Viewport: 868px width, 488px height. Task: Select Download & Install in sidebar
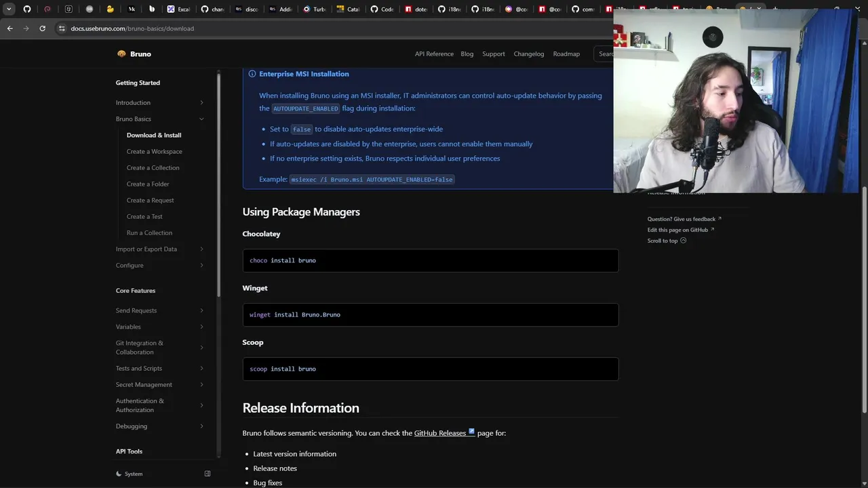pyautogui.click(x=154, y=135)
